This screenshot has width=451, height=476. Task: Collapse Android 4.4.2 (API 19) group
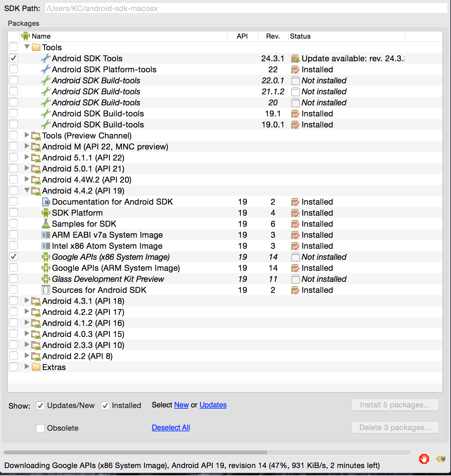click(x=27, y=190)
